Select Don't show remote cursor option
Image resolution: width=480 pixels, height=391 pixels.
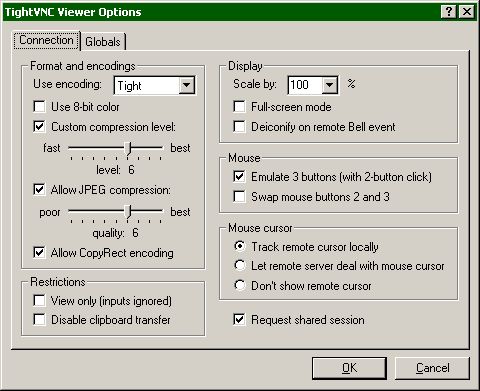pos(239,285)
